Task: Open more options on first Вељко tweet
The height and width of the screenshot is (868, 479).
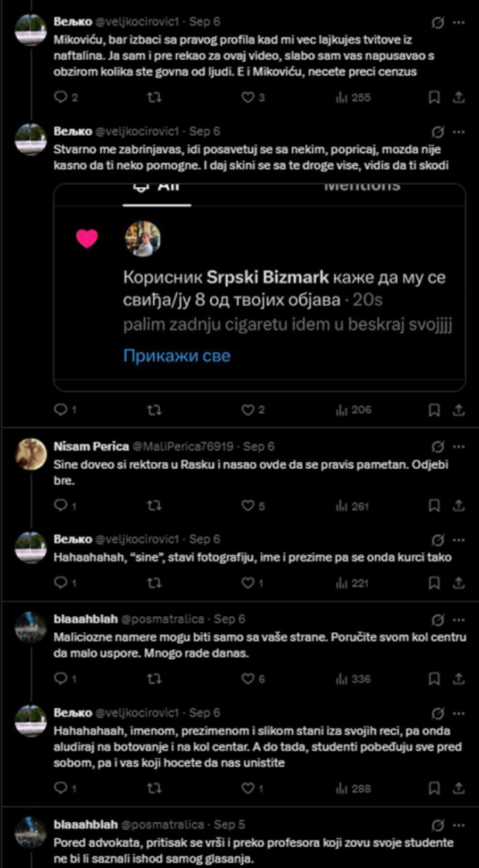Action: click(x=458, y=23)
